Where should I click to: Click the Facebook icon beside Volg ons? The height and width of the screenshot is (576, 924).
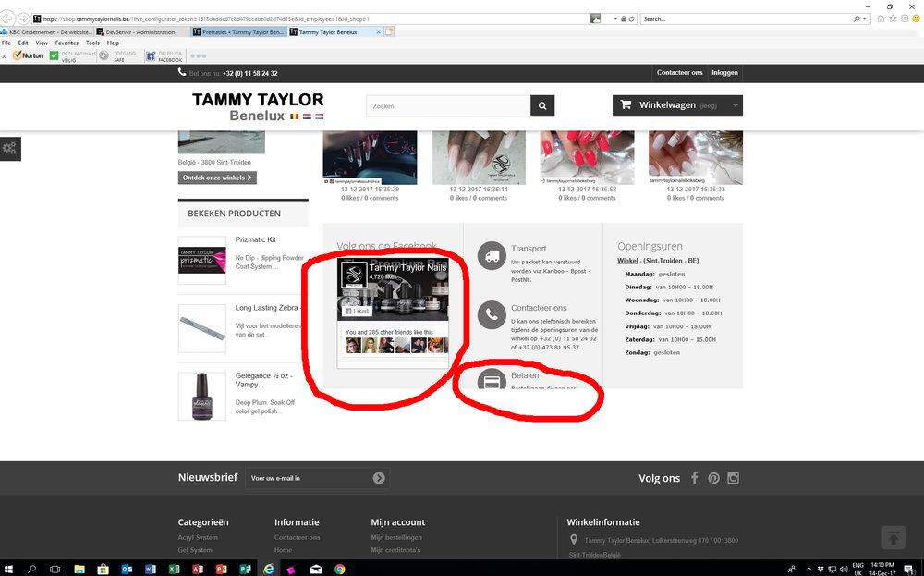(x=695, y=478)
